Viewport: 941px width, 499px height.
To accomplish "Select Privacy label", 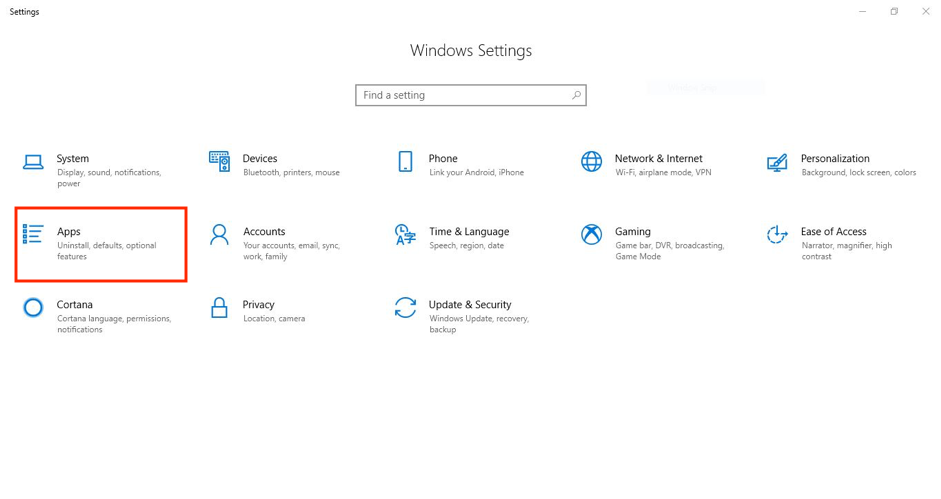I will 258,305.
